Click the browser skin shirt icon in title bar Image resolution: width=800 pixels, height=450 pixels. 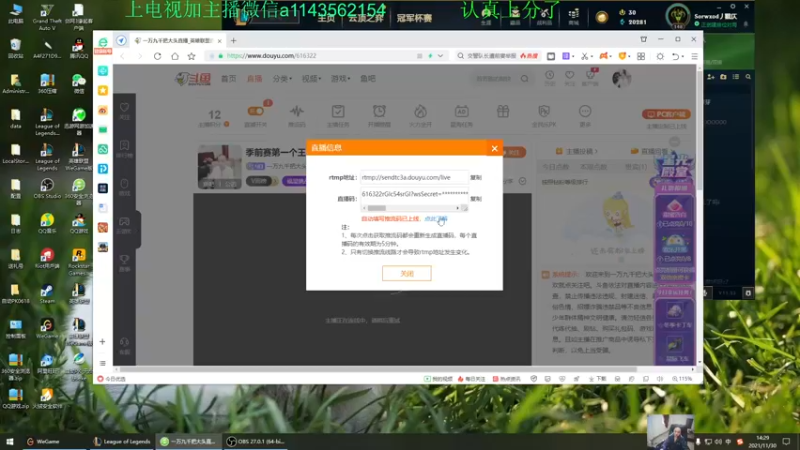[643, 39]
